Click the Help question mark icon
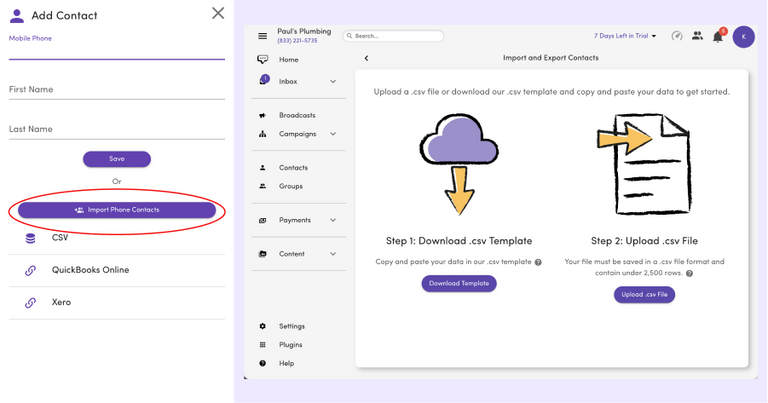The image size is (768, 403). click(263, 363)
